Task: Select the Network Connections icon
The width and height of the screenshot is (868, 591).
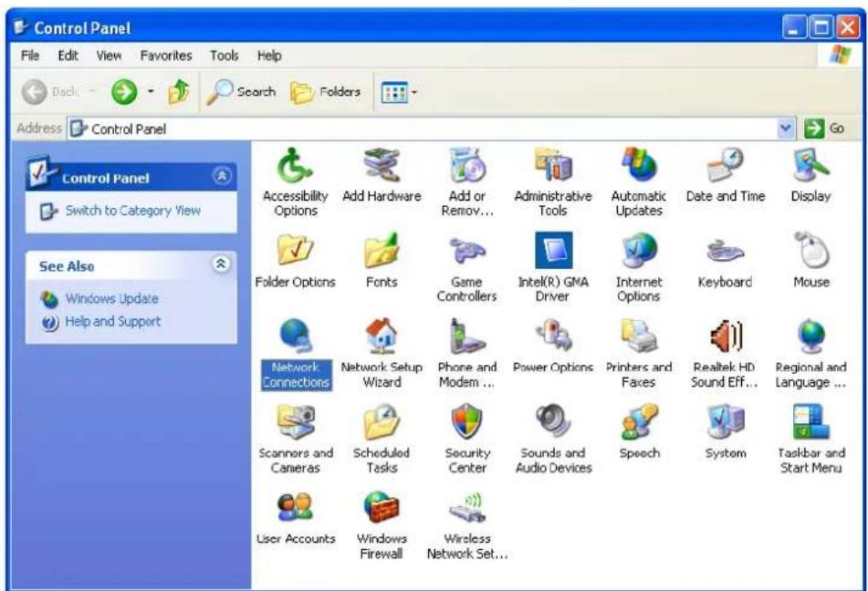Action: coord(296,354)
